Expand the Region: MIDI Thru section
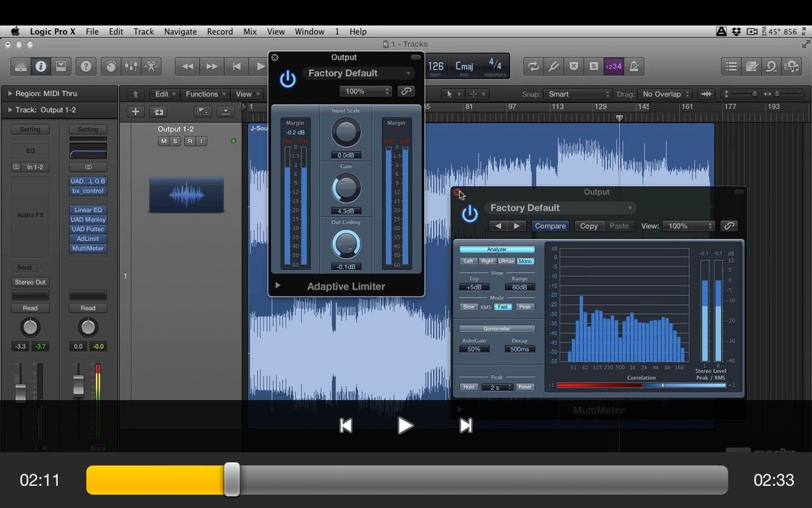The image size is (812, 508). pyautogui.click(x=10, y=93)
